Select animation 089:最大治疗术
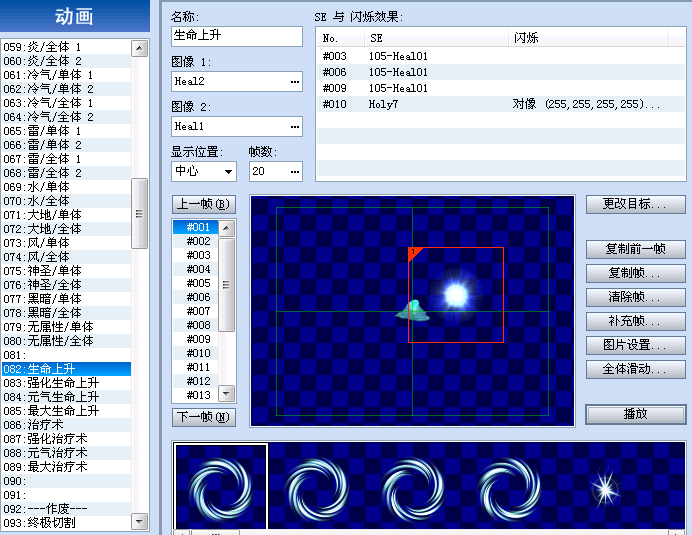This screenshot has width=692, height=535. [x=66, y=467]
